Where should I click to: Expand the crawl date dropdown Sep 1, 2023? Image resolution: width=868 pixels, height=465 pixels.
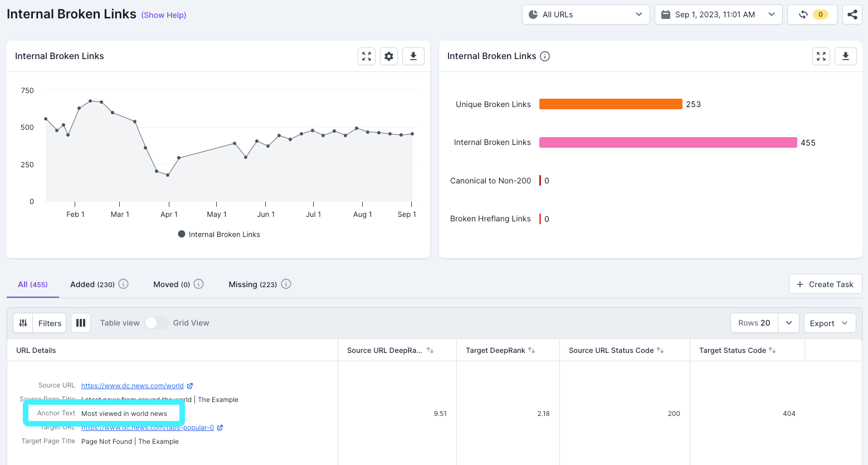pos(718,14)
